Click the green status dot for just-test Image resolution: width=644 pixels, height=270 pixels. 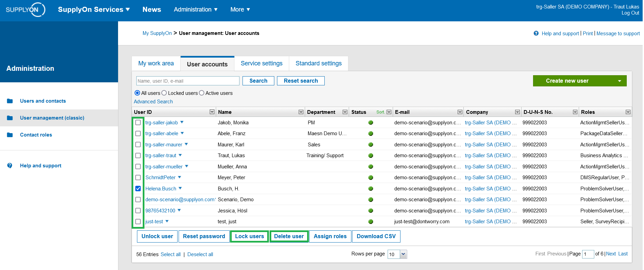tap(371, 222)
